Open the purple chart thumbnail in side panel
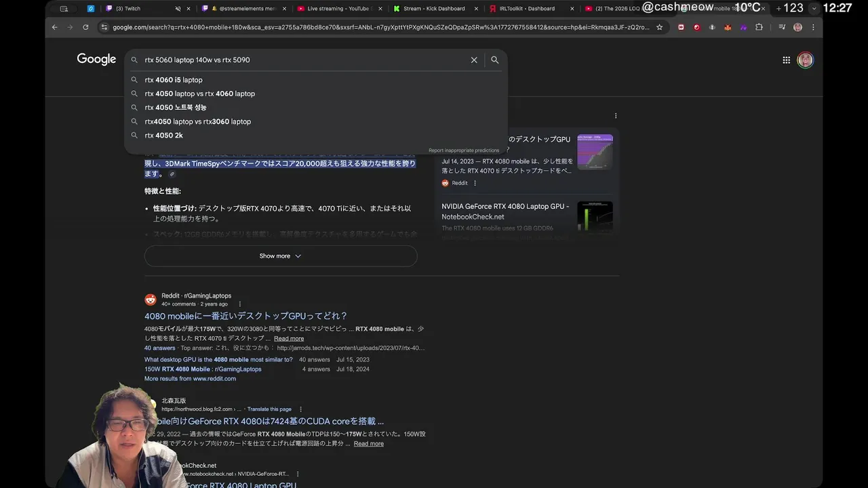Image resolution: width=868 pixels, height=488 pixels. (595, 152)
